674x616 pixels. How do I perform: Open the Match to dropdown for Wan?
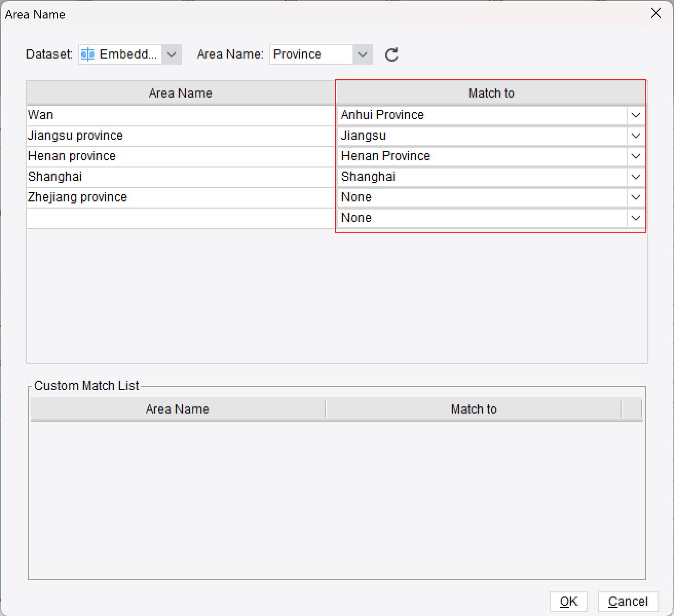point(635,115)
